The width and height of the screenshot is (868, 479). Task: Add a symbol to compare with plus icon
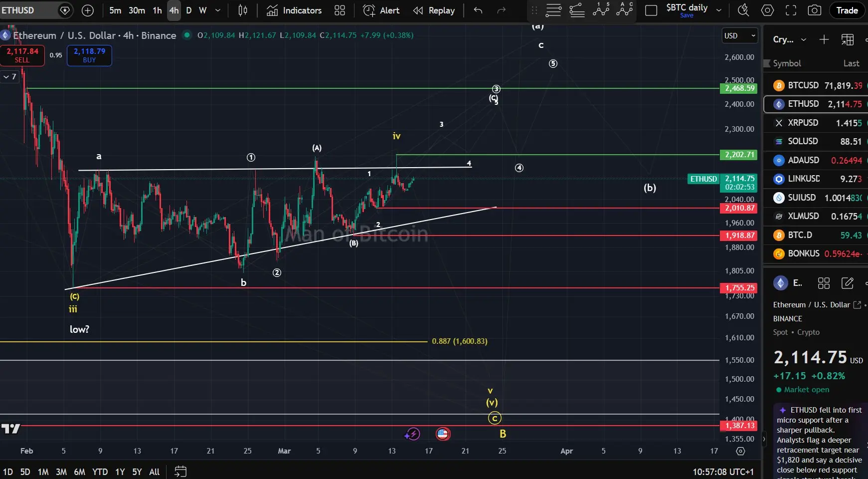pyautogui.click(x=87, y=10)
